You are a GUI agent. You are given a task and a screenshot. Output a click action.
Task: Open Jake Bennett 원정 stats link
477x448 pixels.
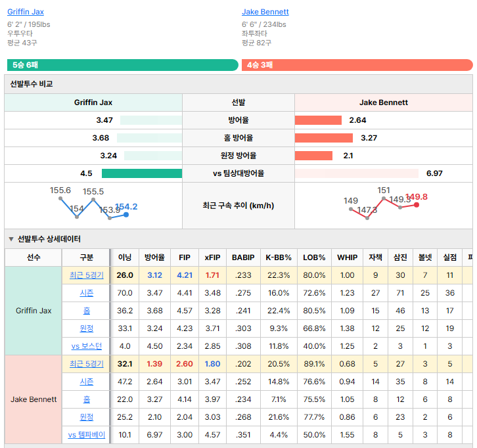[x=86, y=417]
